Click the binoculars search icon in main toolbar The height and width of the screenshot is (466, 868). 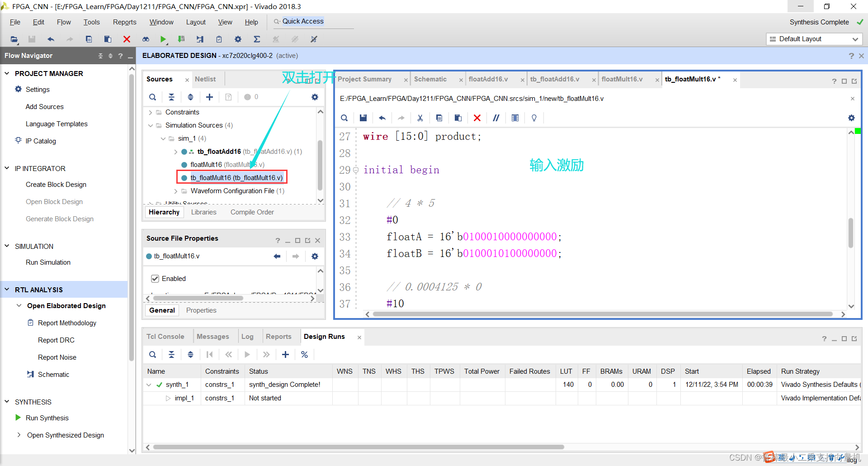tap(146, 39)
